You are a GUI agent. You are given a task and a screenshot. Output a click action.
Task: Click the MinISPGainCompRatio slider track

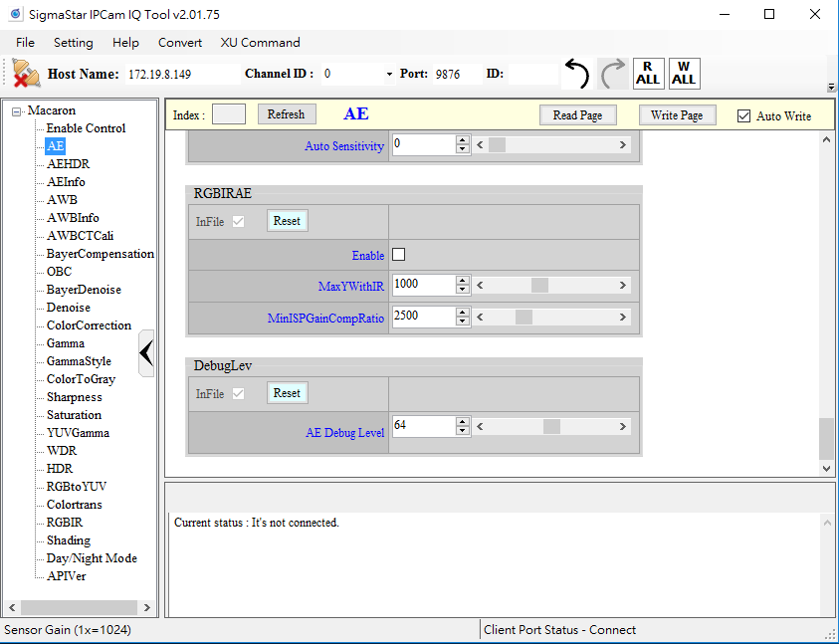[x=577, y=317]
